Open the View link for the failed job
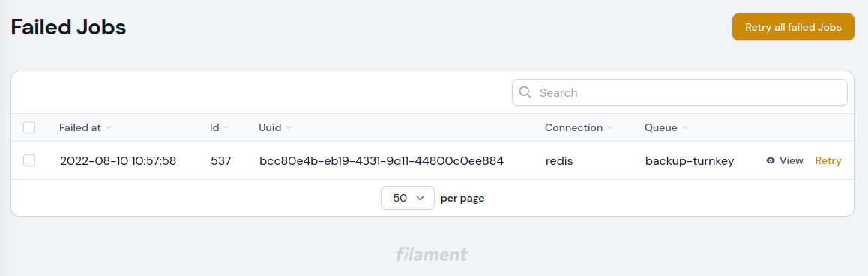This screenshot has width=868, height=276. coord(784,160)
